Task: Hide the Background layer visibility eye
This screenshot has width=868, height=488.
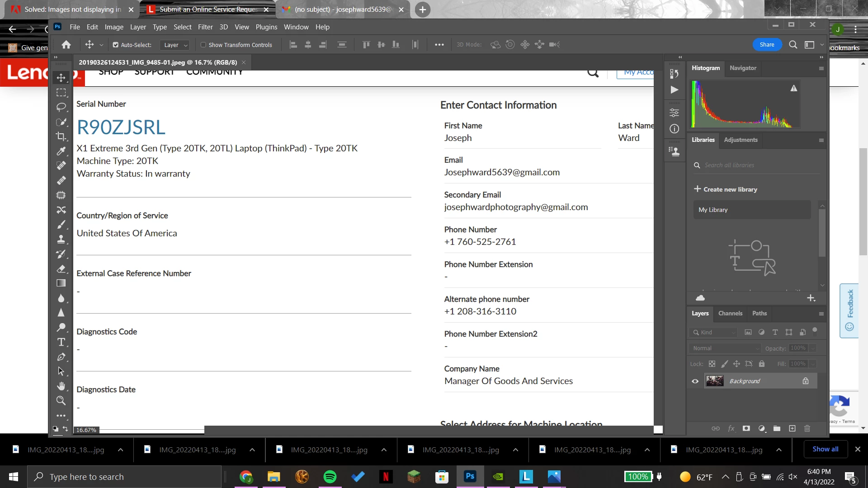Action: 695,381
